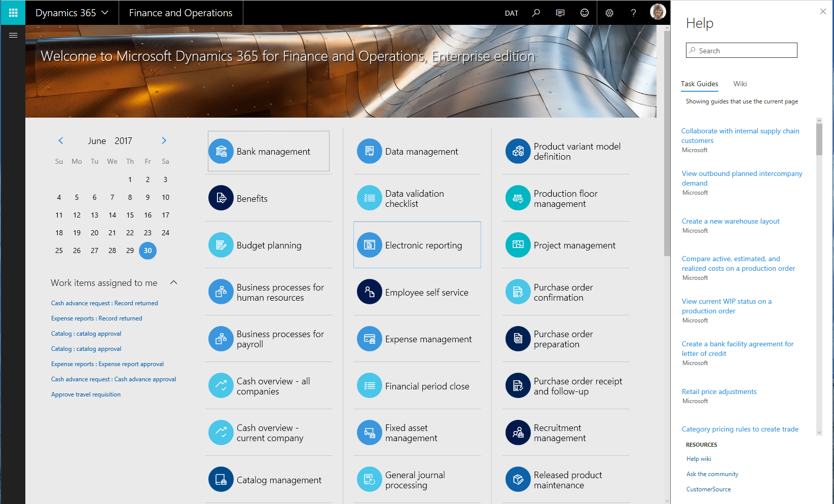Image resolution: width=834 pixels, height=504 pixels.
Task: Click the app launcher grid icon
Action: (12, 13)
